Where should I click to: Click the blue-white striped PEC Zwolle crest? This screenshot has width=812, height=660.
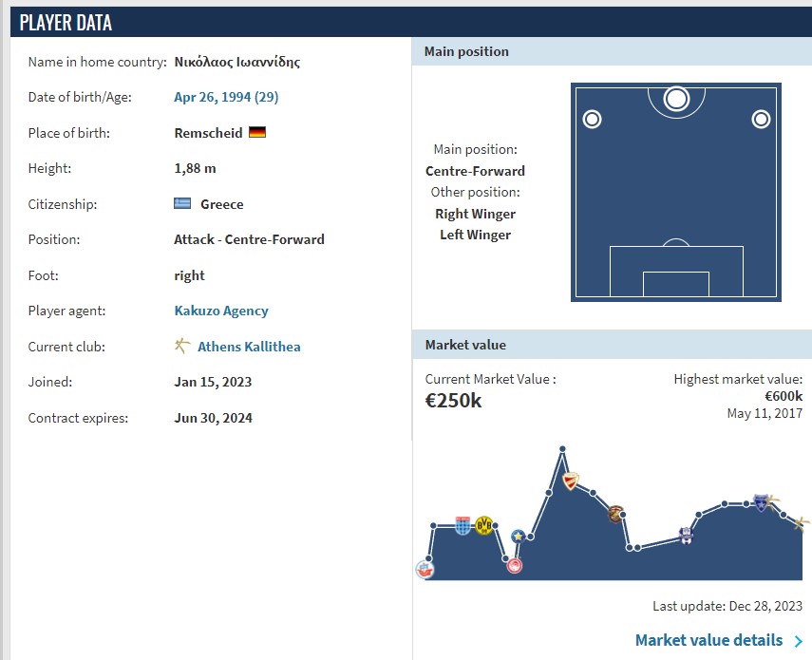coord(463,525)
